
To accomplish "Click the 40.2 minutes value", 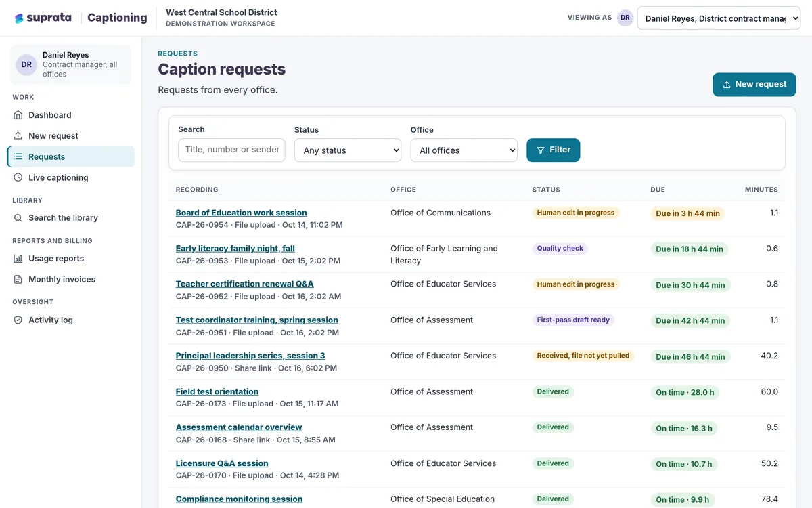I will [769, 356].
